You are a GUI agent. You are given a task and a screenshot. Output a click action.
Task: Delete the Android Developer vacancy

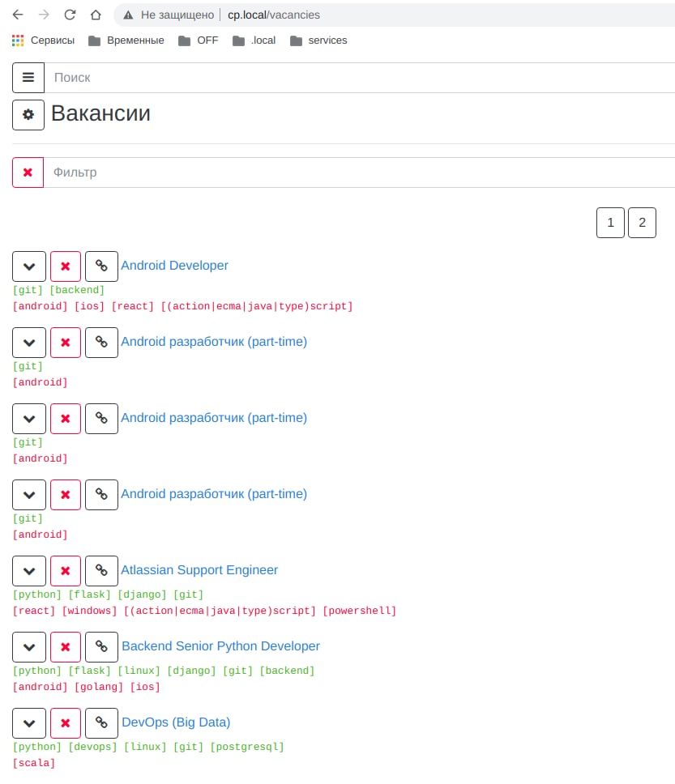pos(66,266)
